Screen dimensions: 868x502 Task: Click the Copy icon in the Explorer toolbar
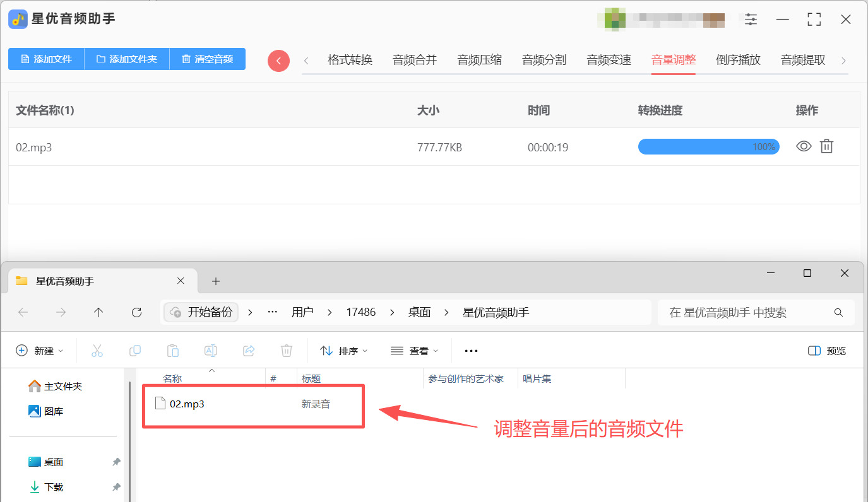135,351
